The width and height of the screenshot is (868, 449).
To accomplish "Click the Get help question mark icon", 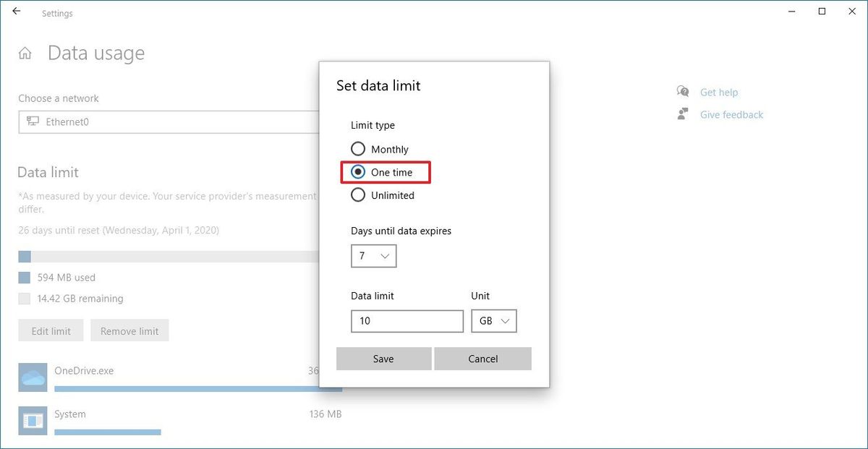I will (x=681, y=91).
